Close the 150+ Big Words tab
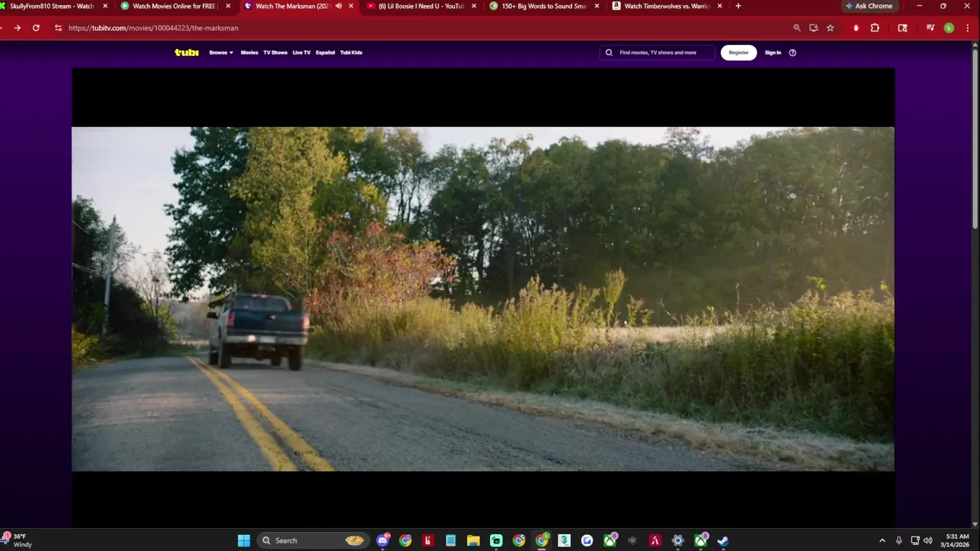Screen dimensions: 980x551 tap(596, 6)
